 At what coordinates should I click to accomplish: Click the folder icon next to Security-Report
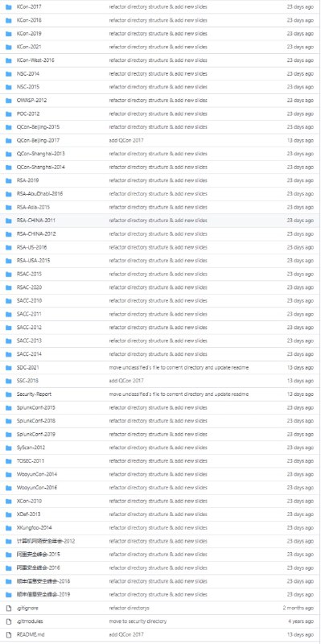click(x=9, y=394)
